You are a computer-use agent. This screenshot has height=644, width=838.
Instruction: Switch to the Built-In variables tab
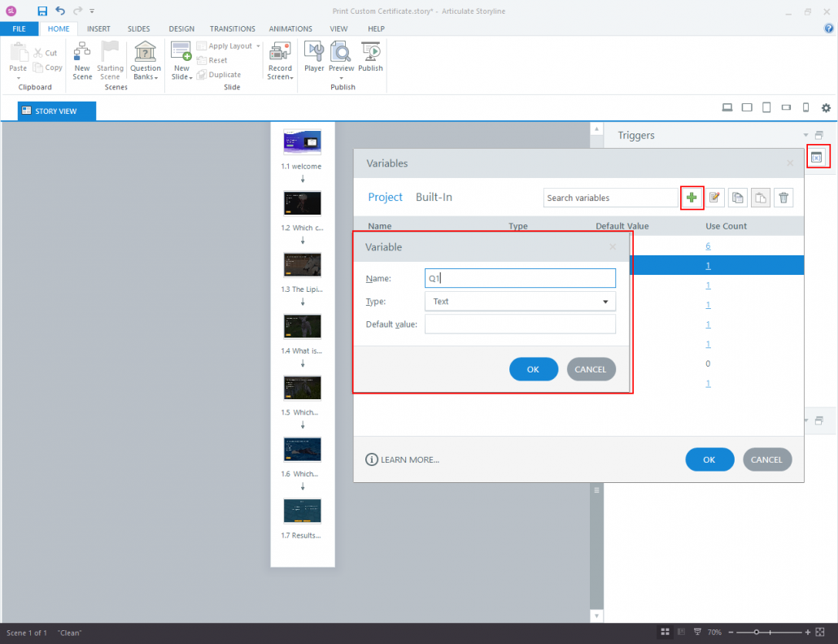point(434,198)
